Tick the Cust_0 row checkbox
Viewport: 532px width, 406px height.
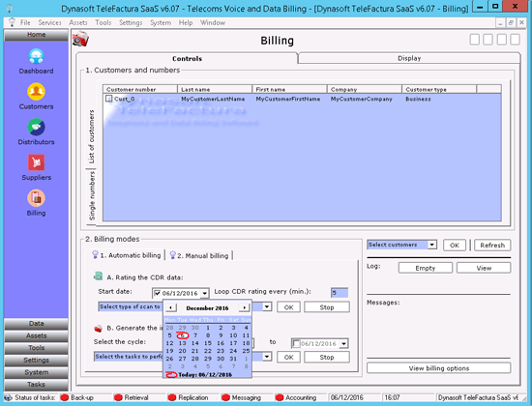(108, 99)
